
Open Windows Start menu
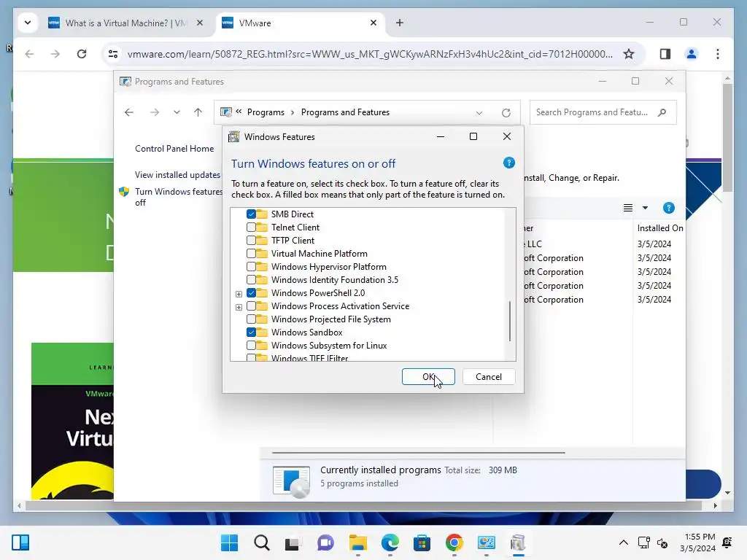(229, 542)
